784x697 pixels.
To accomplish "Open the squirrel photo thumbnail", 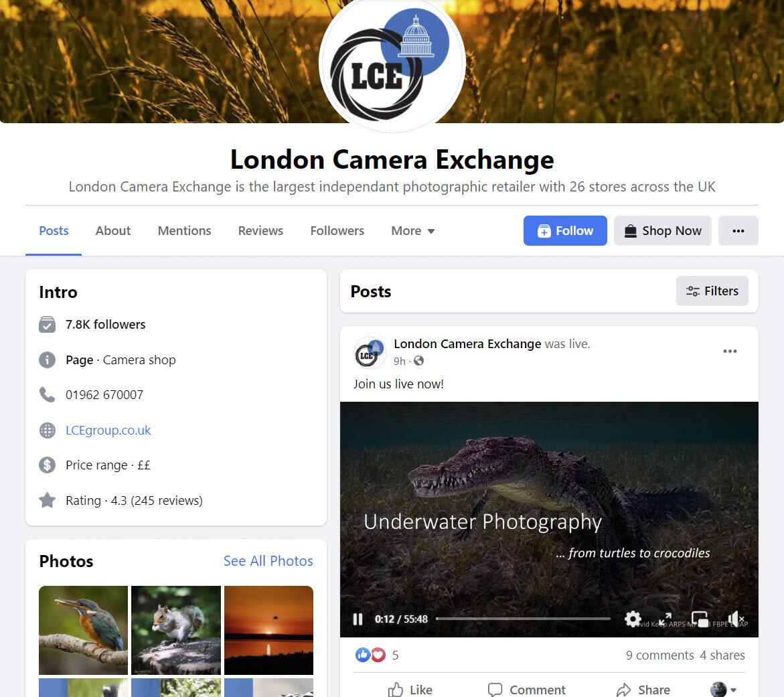I will pyautogui.click(x=176, y=630).
